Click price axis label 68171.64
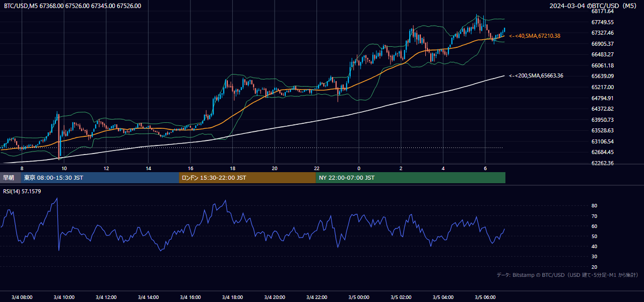 [x=602, y=11]
